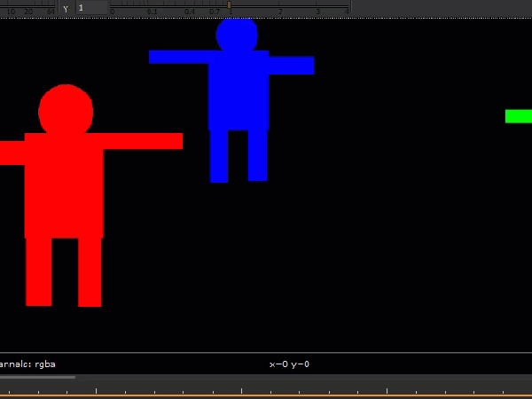Click the Y gamma value input field
Viewport: 532px width, 399px height.
pos(91,7)
